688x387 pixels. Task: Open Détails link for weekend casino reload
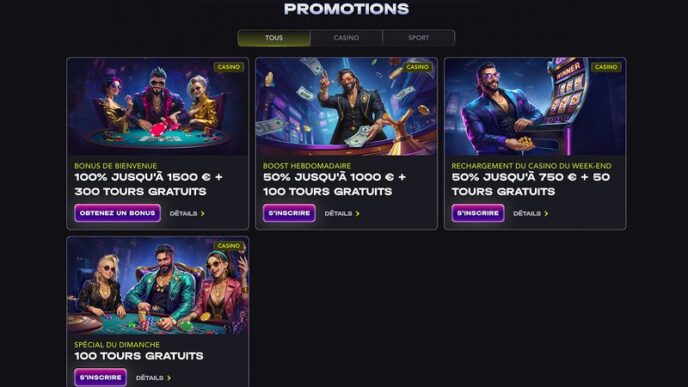531,214
